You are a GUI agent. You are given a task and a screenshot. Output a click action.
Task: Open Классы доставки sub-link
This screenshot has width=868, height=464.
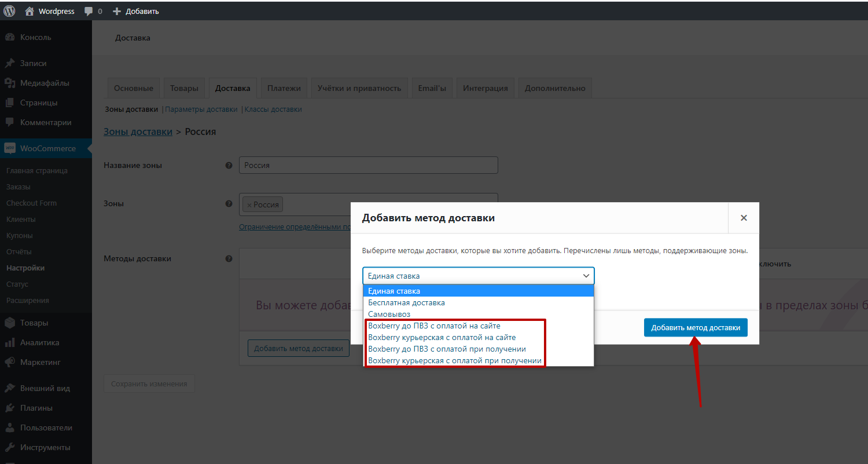(273, 109)
